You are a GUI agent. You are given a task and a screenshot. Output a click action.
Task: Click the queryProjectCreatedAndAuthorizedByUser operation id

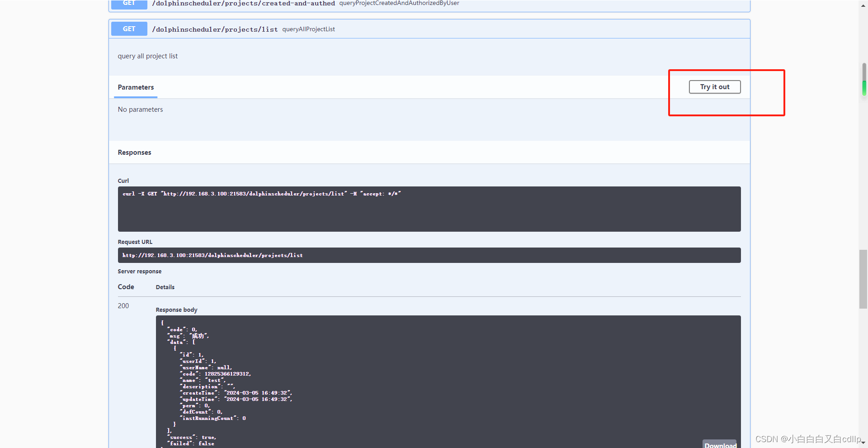(399, 3)
